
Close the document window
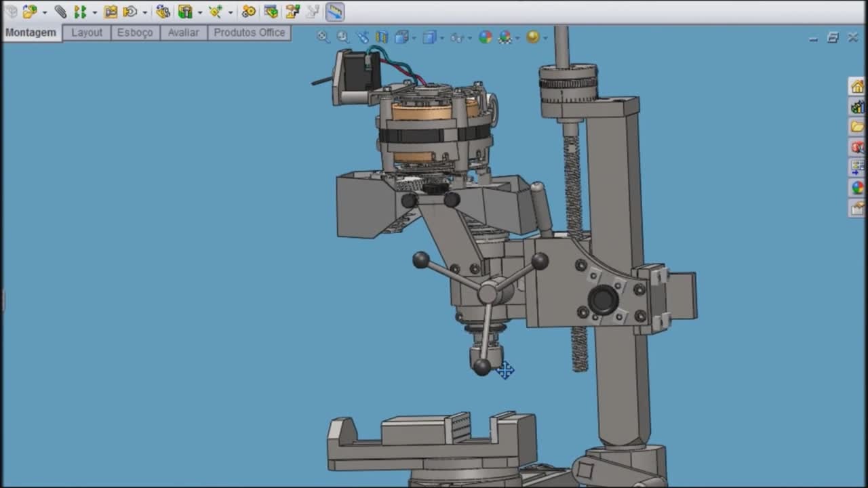pos(853,38)
